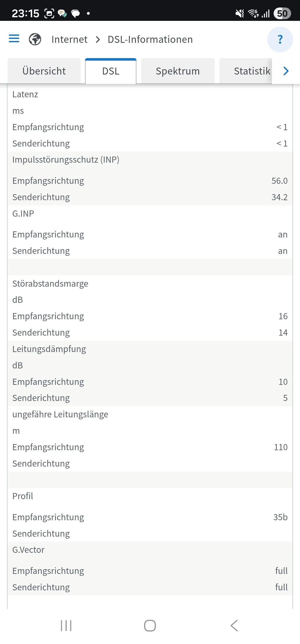Select the DSL tab

click(111, 71)
